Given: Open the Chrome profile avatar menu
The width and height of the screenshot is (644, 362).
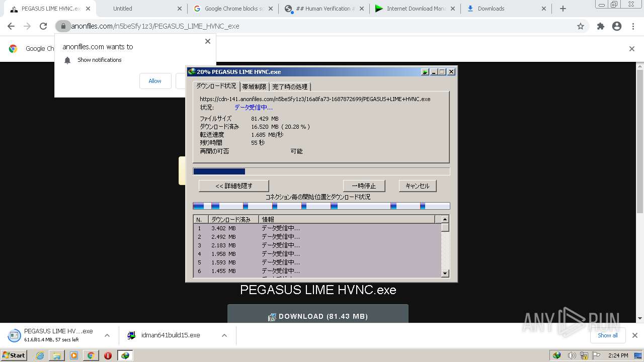Looking at the screenshot, I should pyautogui.click(x=617, y=26).
